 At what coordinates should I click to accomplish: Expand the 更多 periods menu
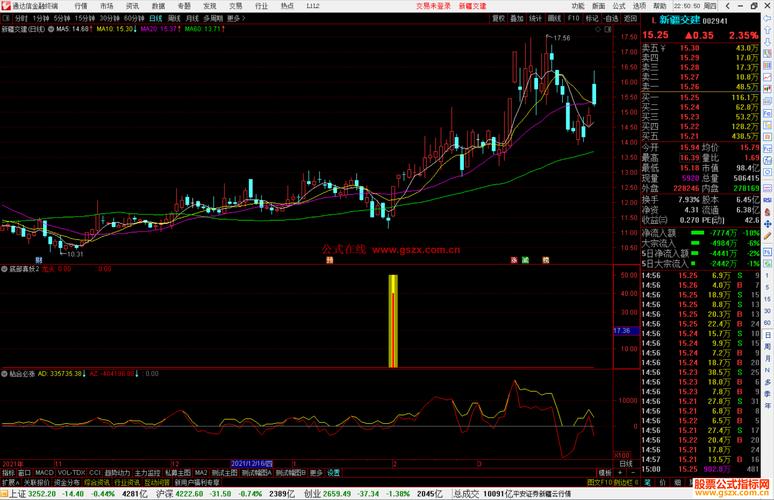click(x=236, y=18)
